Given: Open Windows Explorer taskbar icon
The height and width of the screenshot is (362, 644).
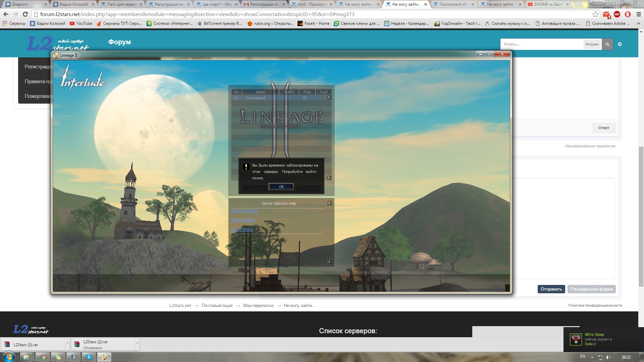Looking at the screenshot, I should [26, 357].
